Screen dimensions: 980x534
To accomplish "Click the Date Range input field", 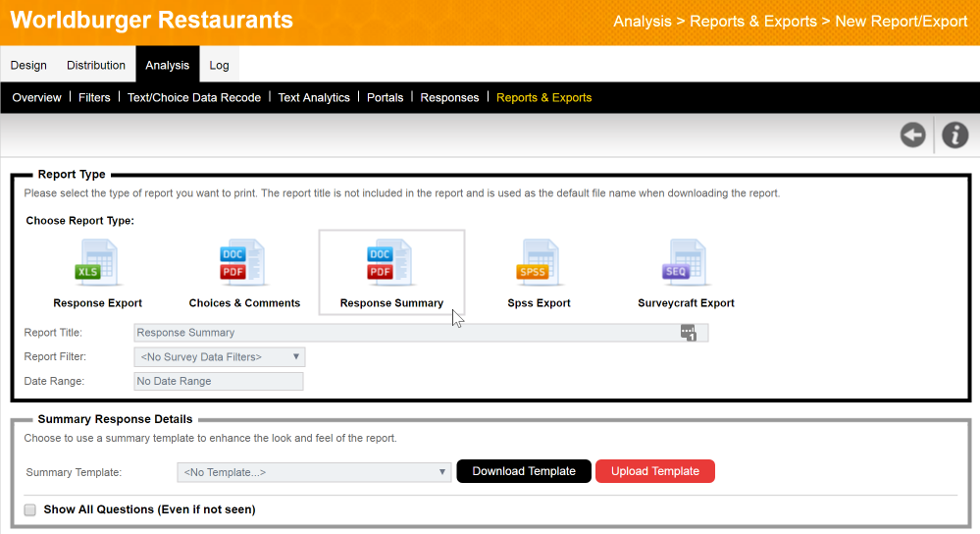I will pyautogui.click(x=218, y=382).
